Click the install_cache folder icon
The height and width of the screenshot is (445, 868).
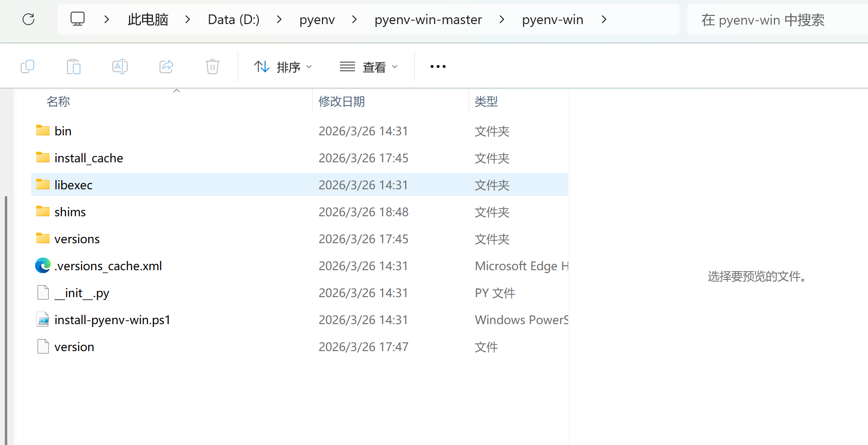coord(43,157)
